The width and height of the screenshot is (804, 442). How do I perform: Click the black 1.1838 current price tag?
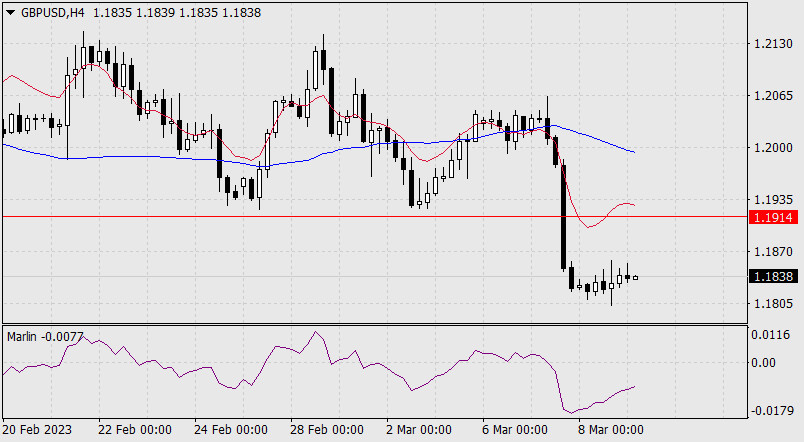(775, 277)
